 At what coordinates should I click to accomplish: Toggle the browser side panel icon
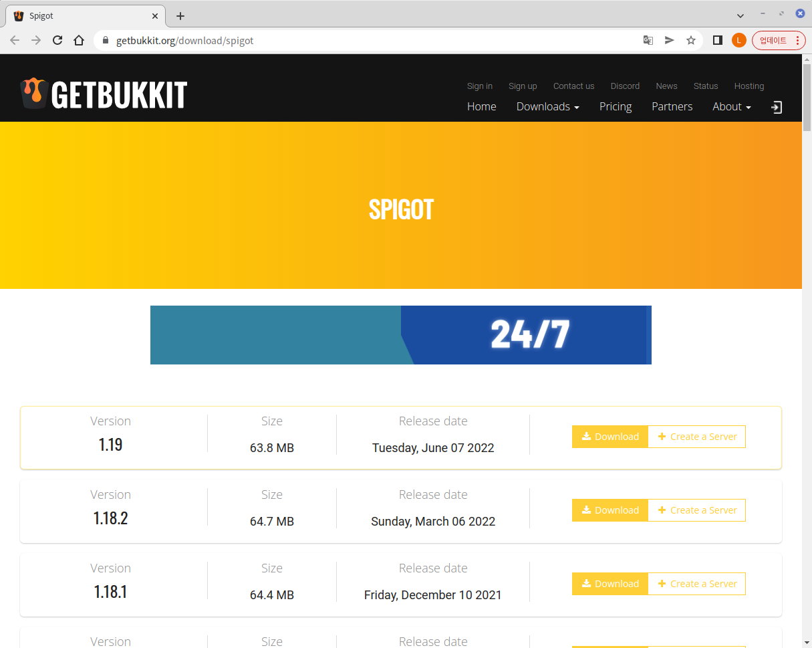click(717, 40)
